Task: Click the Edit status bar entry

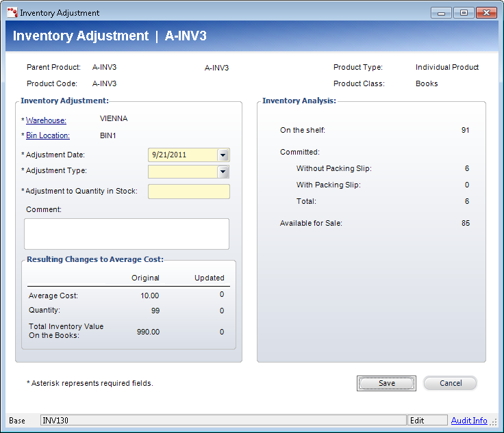Action: pos(427,420)
